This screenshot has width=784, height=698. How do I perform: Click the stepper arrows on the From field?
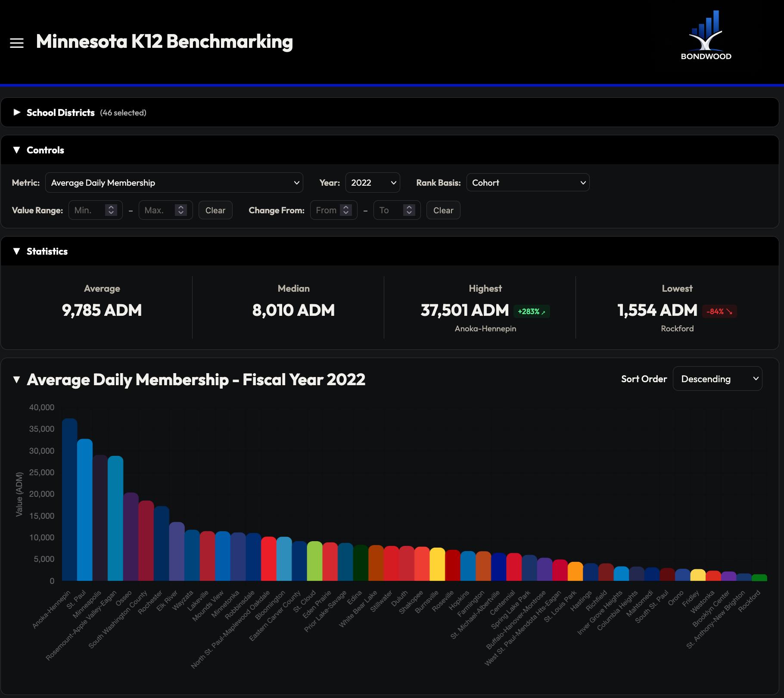tap(345, 210)
